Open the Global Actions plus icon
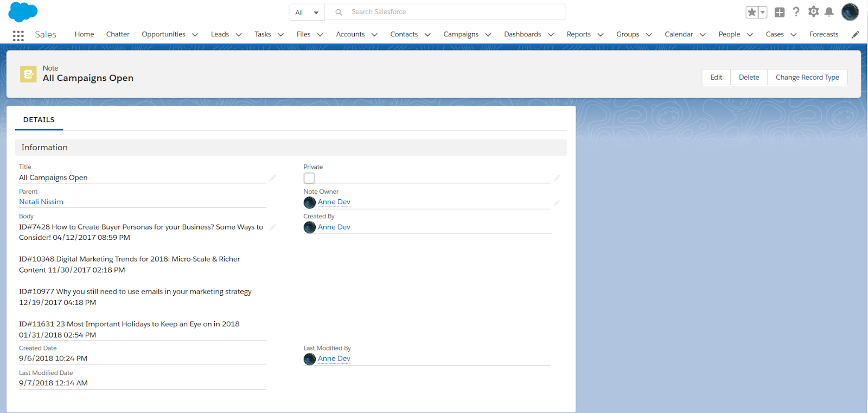This screenshot has height=413, width=868. (780, 12)
